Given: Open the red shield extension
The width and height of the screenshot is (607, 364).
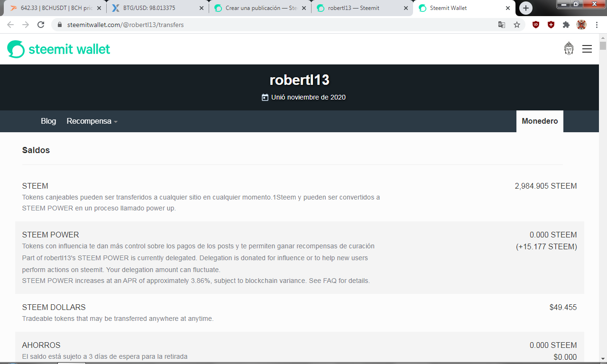Looking at the screenshot, I should click(551, 25).
